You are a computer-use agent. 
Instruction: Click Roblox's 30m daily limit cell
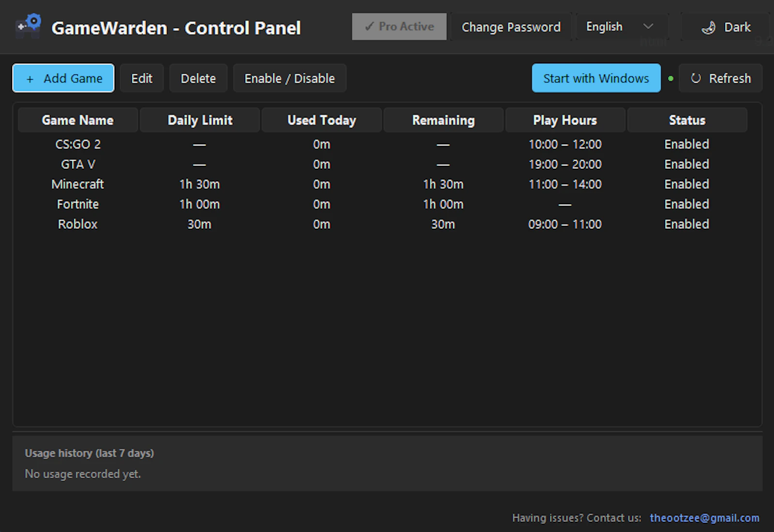pyautogui.click(x=199, y=224)
